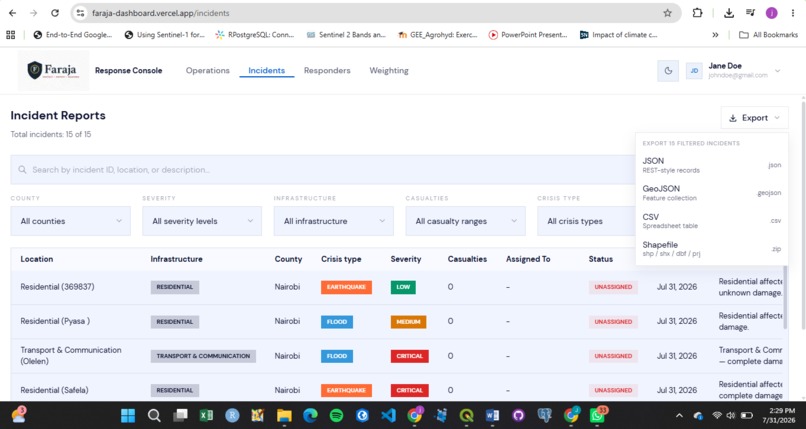This screenshot has width=806, height=429.
Task: Select the Residential (Safela) row location
Action: click(x=54, y=390)
